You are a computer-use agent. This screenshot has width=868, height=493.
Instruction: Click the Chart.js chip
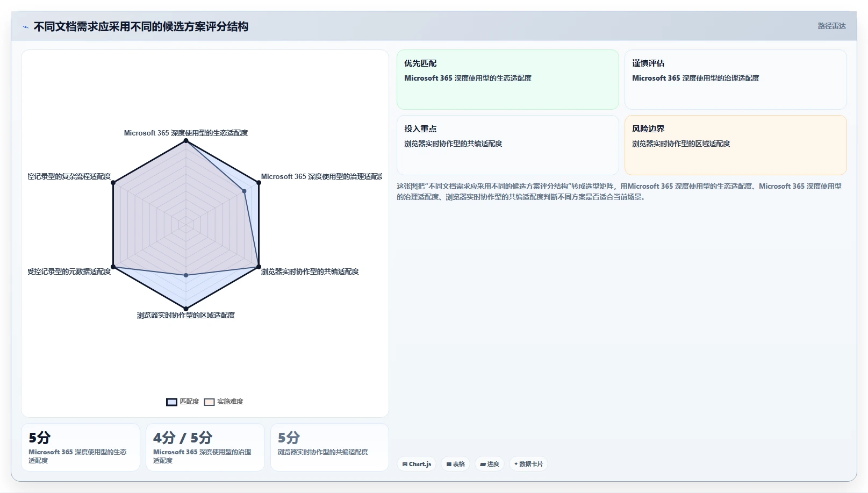(x=417, y=464)
